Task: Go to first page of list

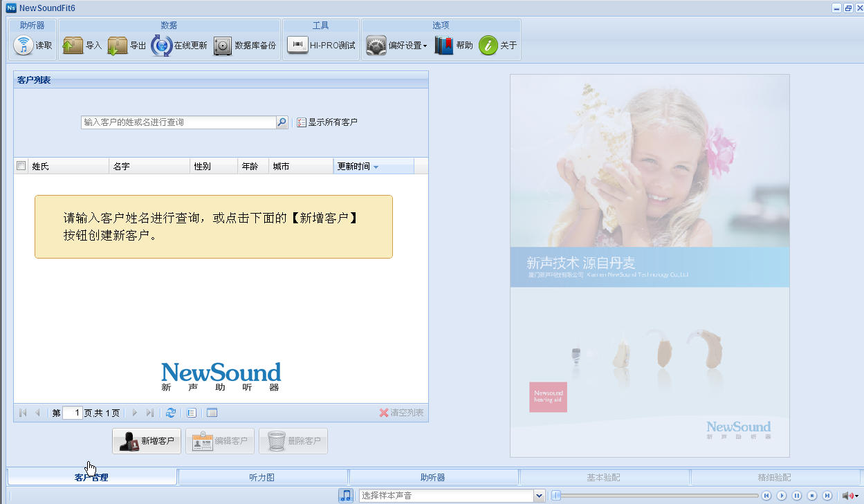Action: click(23, 413)
